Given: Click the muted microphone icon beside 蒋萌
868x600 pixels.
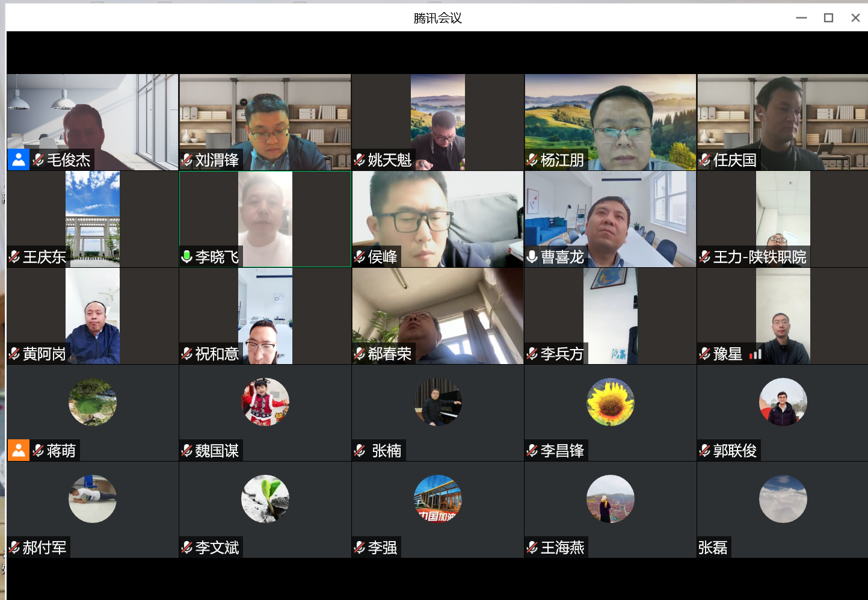Looking at the screenshot, I should coord(38,451).
